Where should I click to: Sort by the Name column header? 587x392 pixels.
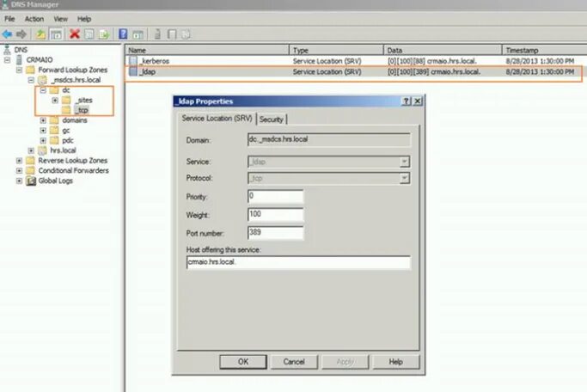point(207,50)
